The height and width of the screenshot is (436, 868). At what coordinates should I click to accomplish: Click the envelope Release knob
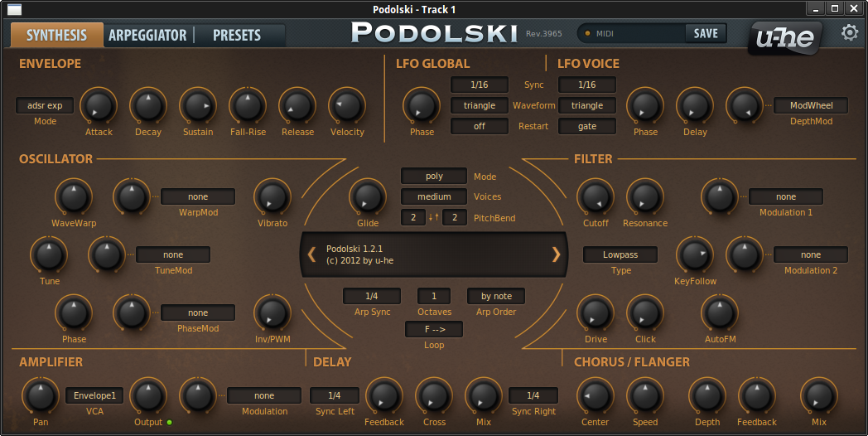pos(298,105)
